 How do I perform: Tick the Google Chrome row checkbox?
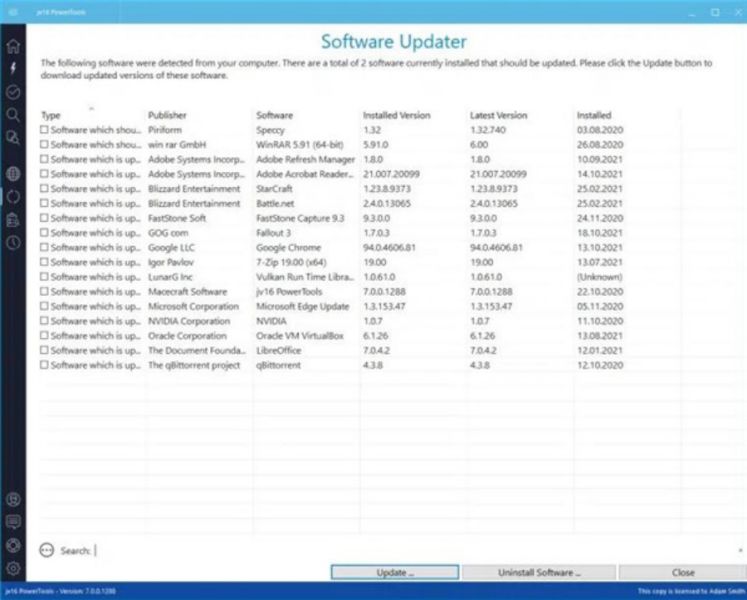coord(44,247)
